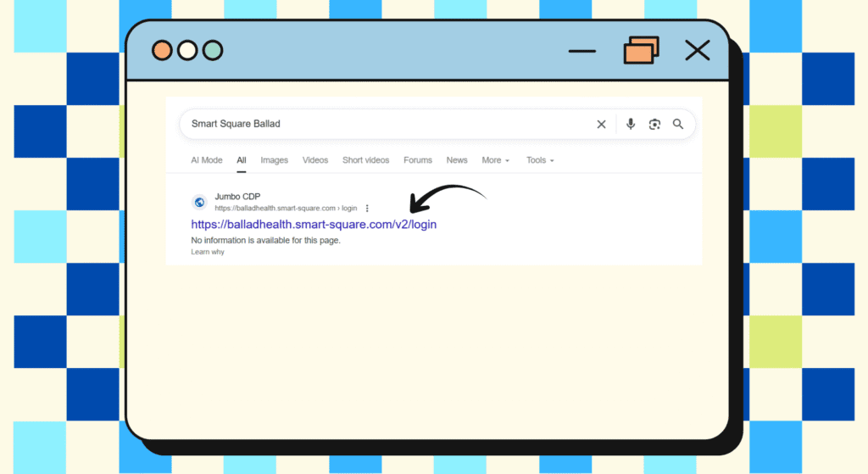Click the Learn why link
The height and width of the screenshot is (474, 868).
coord(208,252)
